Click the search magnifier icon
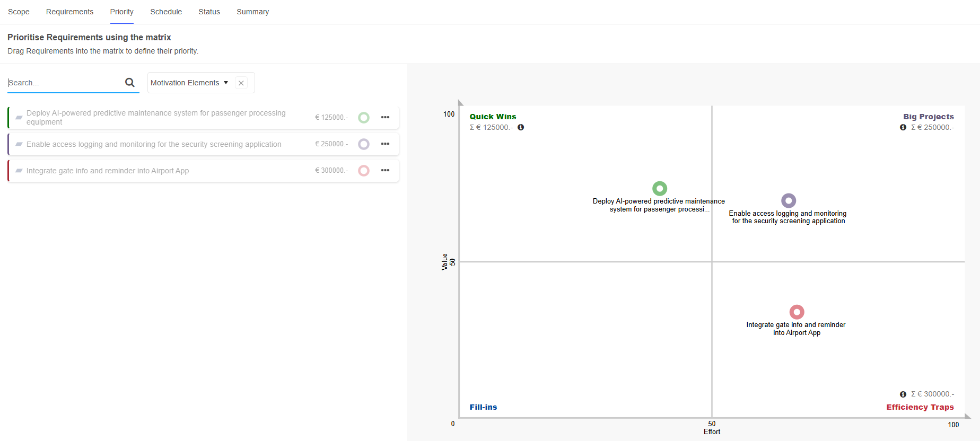Screen dimensions: 980x441 [129, 83]
